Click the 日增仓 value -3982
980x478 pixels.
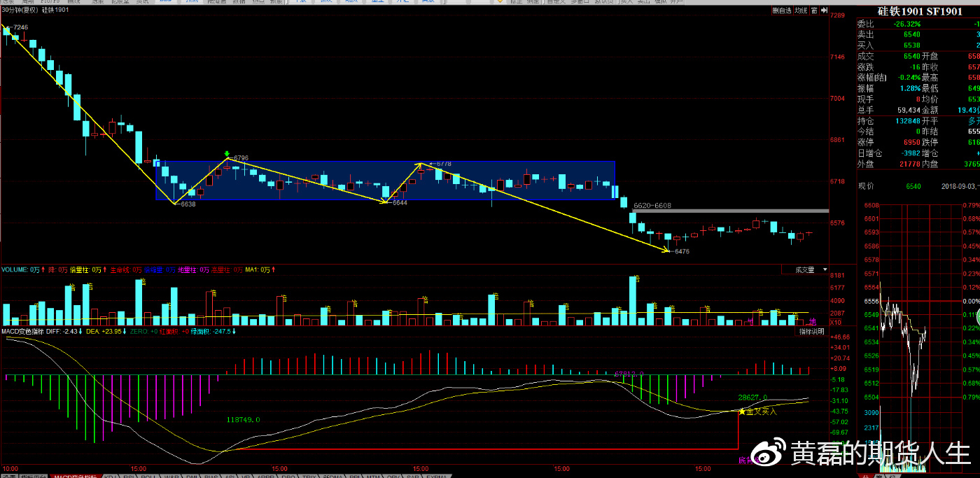coord(911,153)
